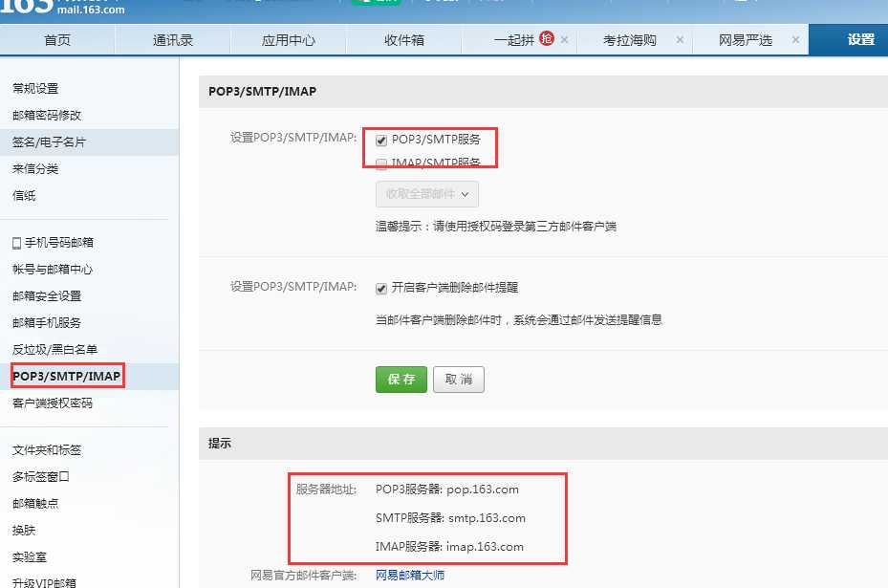Close the 考拉海购 tab

[x=681, y=40]
